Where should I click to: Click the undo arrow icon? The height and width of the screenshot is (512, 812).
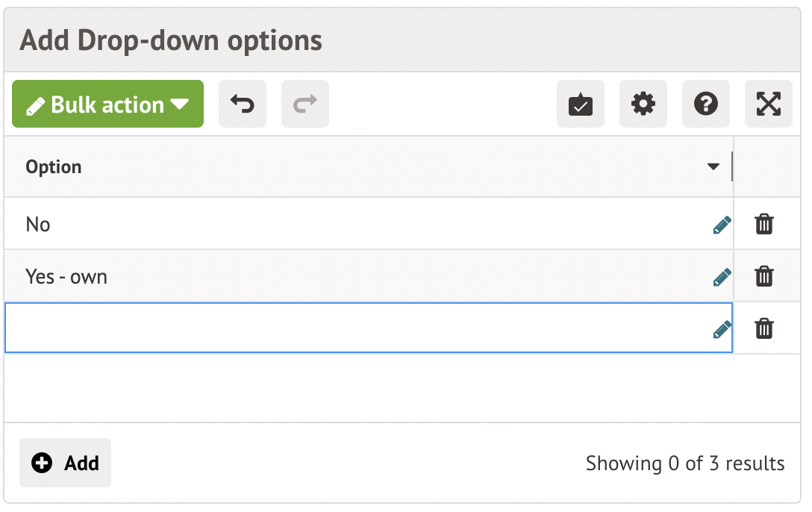click(242, 104)
